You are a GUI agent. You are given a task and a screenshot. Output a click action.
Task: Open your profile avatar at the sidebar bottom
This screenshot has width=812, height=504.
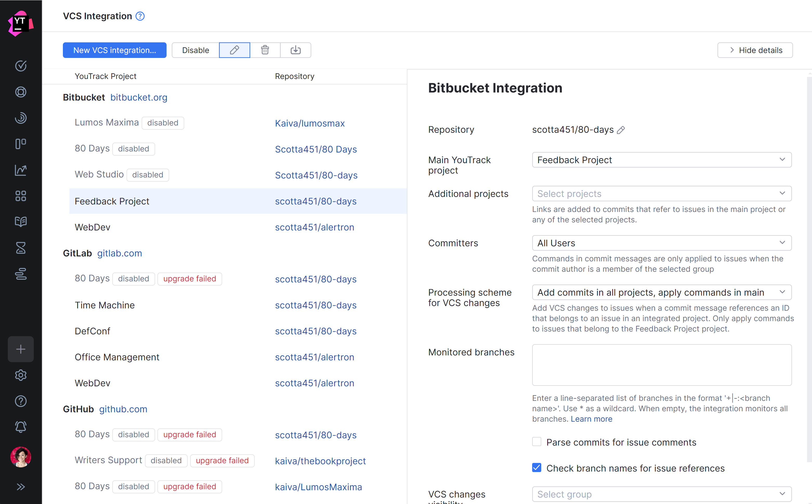point(21,457)
